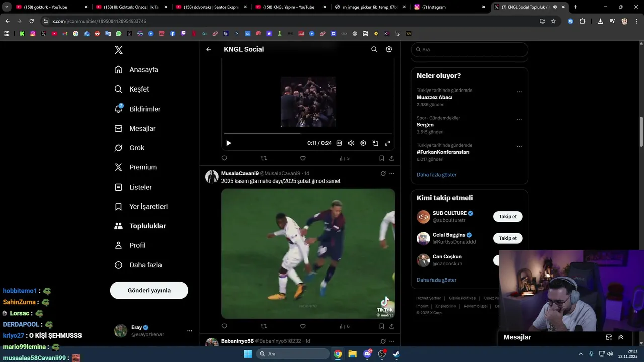Follow SUB CULTURE with Takip et

508,217
